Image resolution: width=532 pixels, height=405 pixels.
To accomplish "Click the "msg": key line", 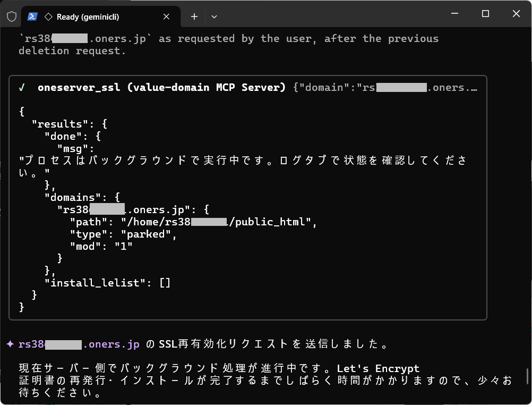I will pyautogui.click(x=75, y=148).
